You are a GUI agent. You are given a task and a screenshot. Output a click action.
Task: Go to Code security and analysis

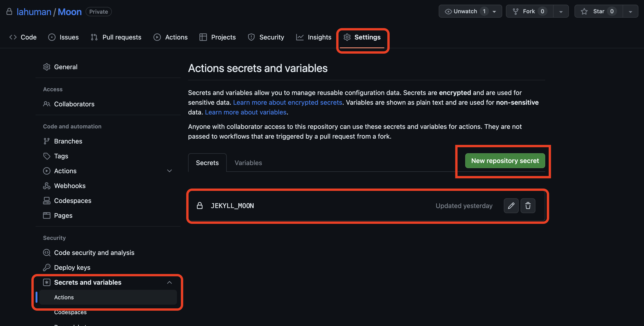pos(94,253)
